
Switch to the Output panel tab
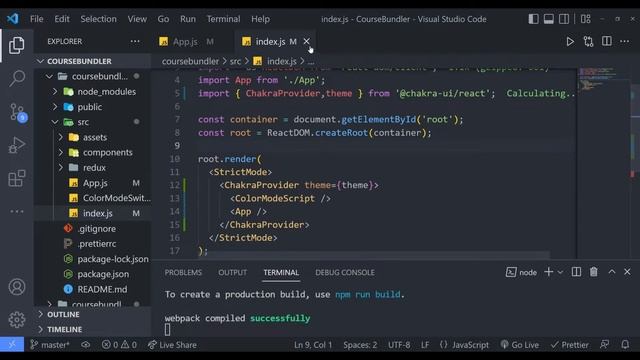click(233, 272)
